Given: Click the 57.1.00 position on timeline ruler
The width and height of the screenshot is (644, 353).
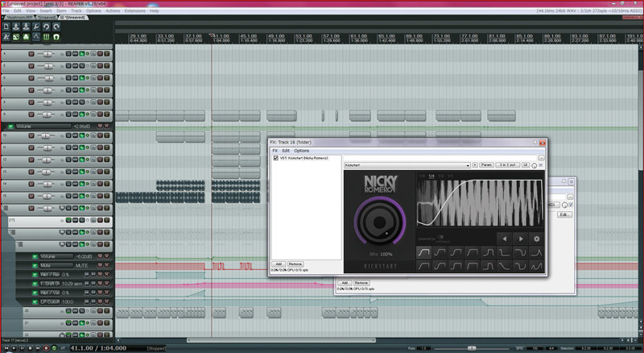Looking at the screenshot, I should click(331, 38).
